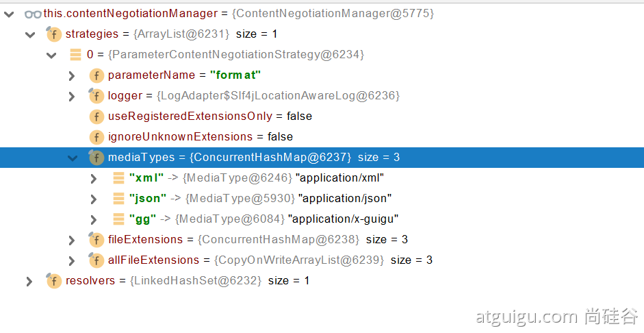Select the ParameterContentNegotiationStrategy@6234 row
Image resolution: width=644 pixels, height=333 pixels.
click(235, 54)
